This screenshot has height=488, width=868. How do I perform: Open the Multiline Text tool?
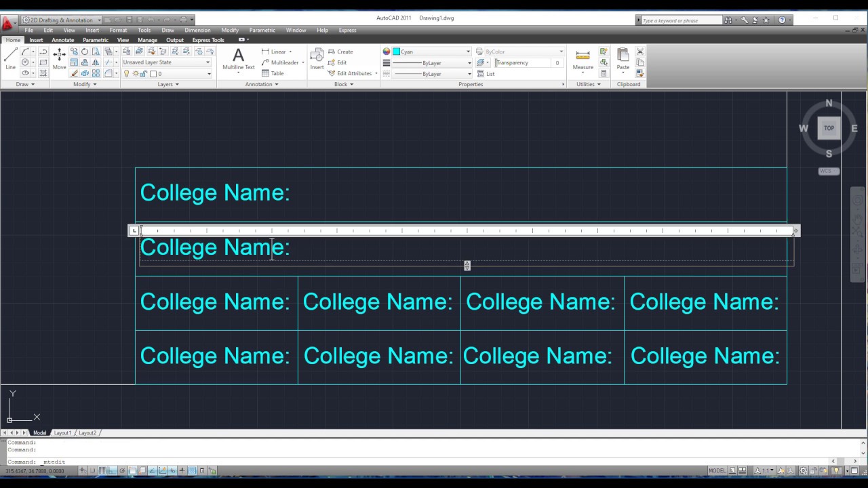[x=239, y=60]
